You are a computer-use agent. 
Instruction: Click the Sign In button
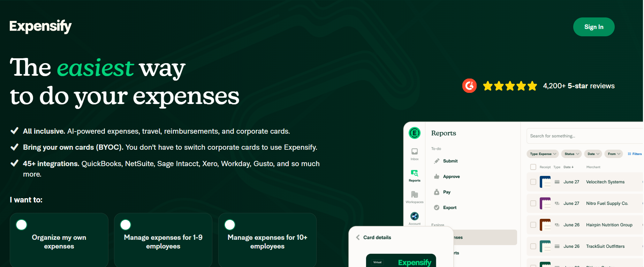pos(594,27)
